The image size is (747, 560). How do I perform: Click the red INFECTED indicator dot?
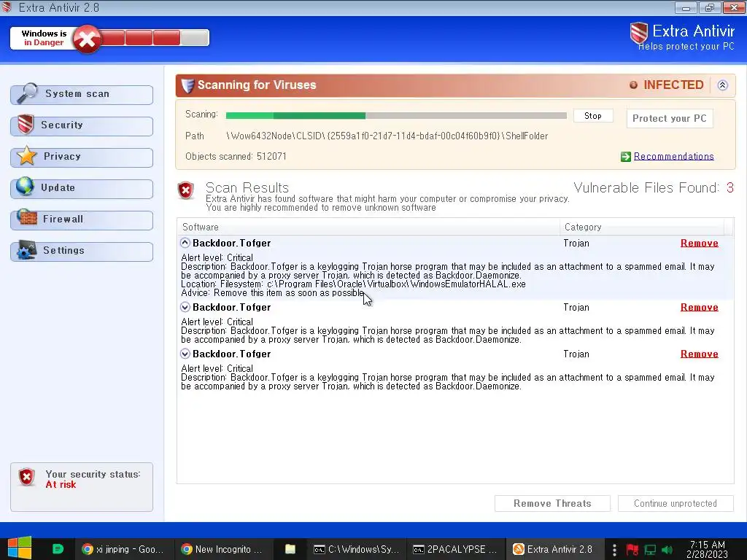634,85
